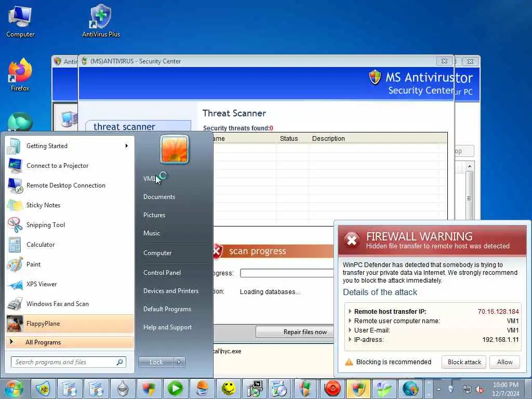The width and height of the screenshot is (532, 399).
Task: Click the globe taskbar icon
Action: tap(410, 389)
